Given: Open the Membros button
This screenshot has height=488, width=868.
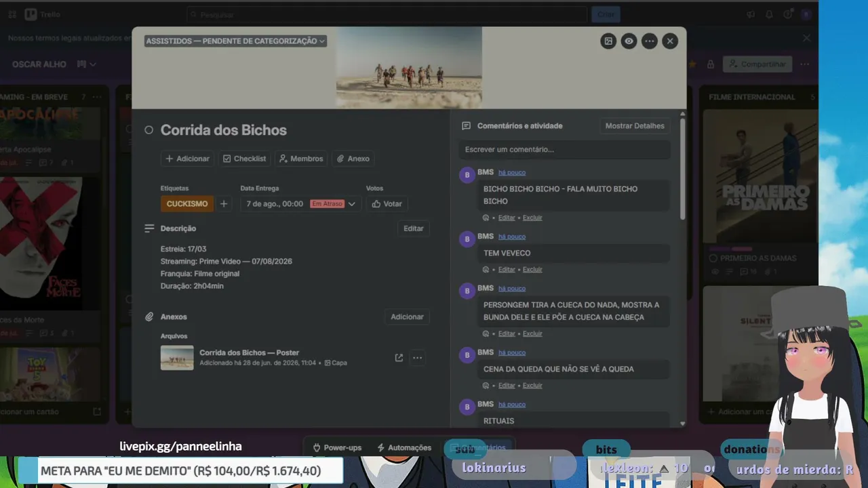Looking at the screenshot, I should tap(301, 159).
